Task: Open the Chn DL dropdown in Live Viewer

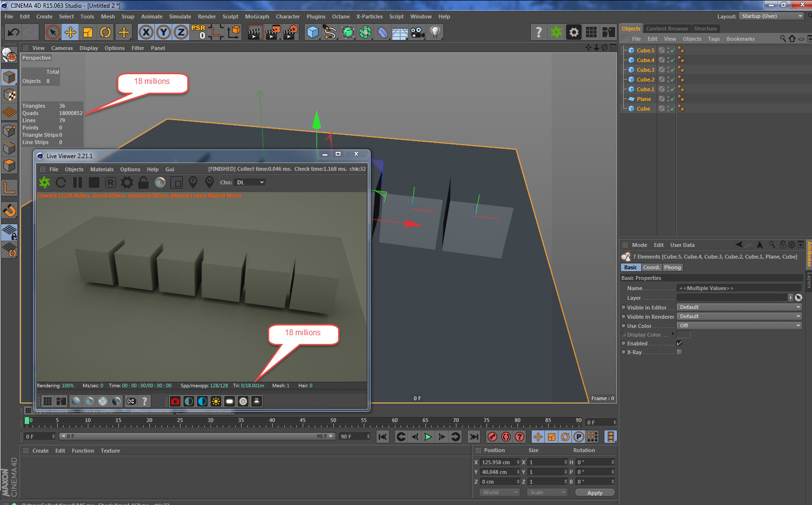Action: pos(250,182)
